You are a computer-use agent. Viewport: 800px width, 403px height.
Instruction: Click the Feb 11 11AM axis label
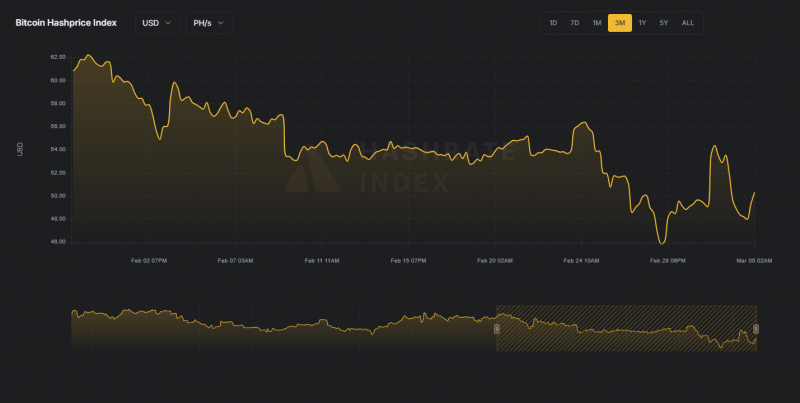tap(322, 261)
